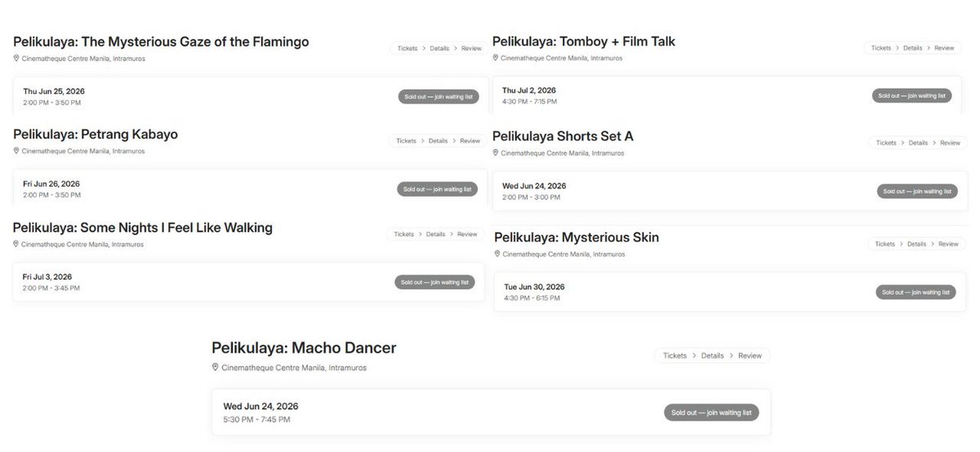Image resolution: width=980 pixels, height=452 pixels.
Task: Join waiting list for Macho Dancer screening
Action: pos(711,413)
